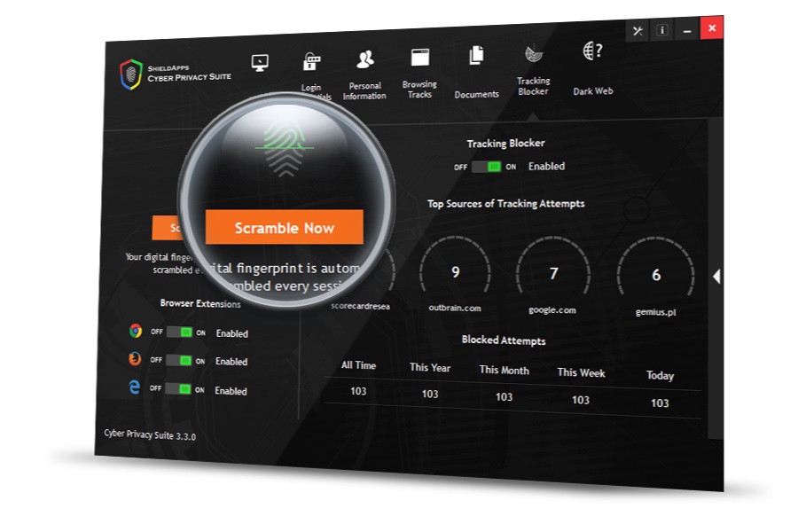The height and width of the screenshot is (532, 798).
Task: Click the 103 value under All Time
Action: (358, 391)
